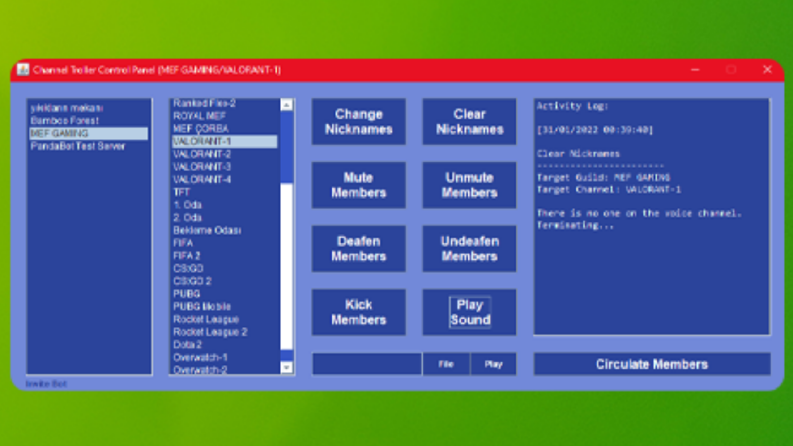Click the Circulate Members button

tap(652, 364)
